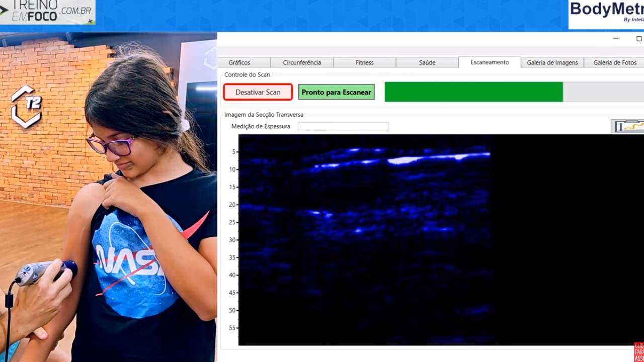Open the Saúde tab
Screen dimensions: 644x362
tap(427, 62)
